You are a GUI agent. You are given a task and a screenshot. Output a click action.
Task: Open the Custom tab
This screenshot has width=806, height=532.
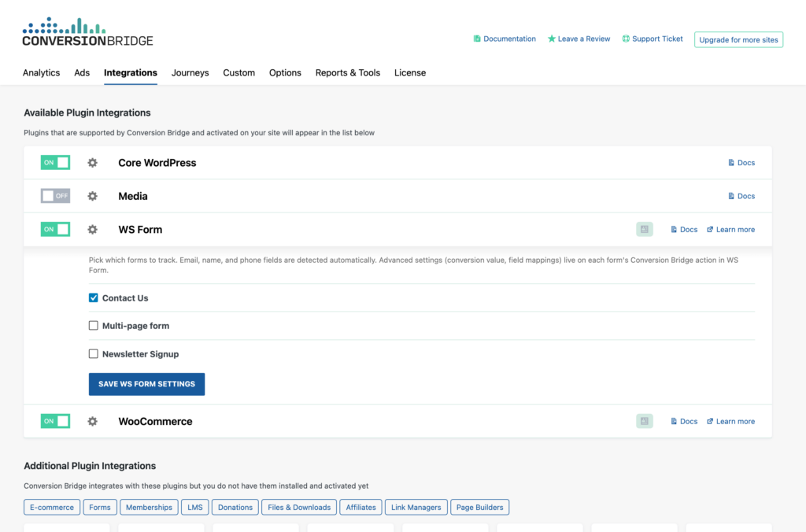coord(239,72)
